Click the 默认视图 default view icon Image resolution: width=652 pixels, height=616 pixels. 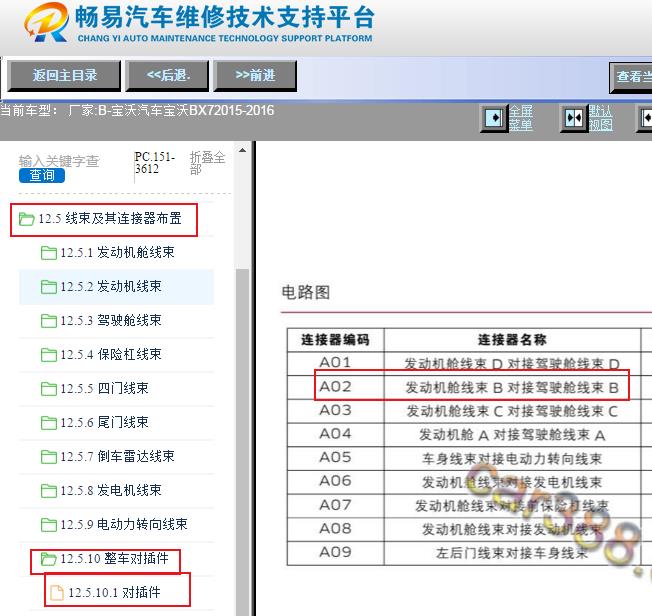574,118
